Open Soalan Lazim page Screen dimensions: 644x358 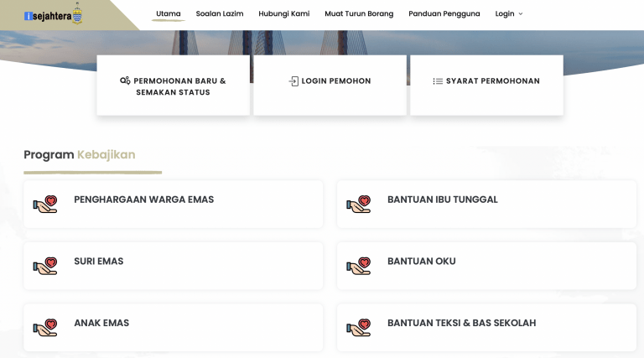[x=220, y=13]
